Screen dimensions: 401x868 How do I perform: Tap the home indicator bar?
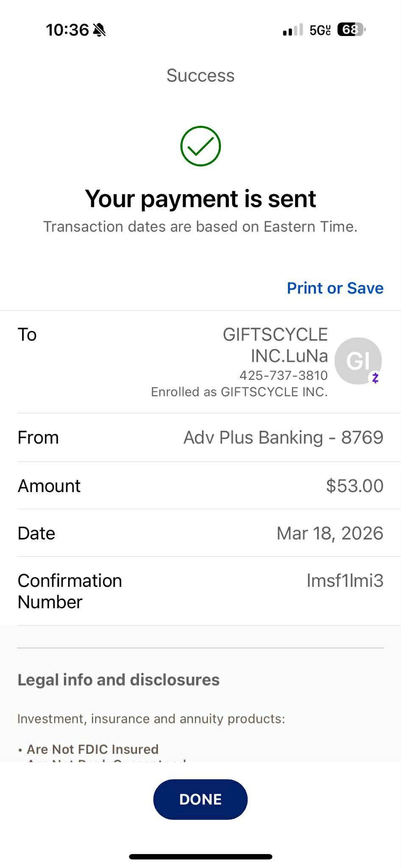200,857
